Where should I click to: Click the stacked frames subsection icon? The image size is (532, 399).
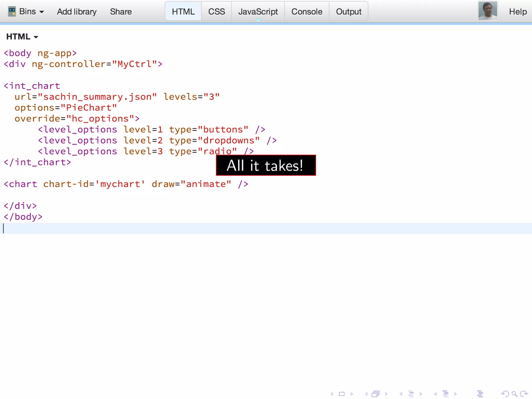(376, 394)
